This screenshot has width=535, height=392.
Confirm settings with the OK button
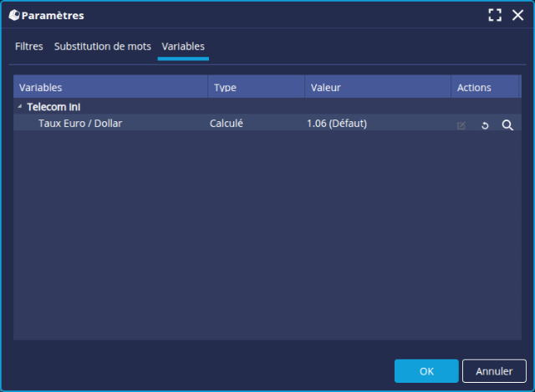426,370
